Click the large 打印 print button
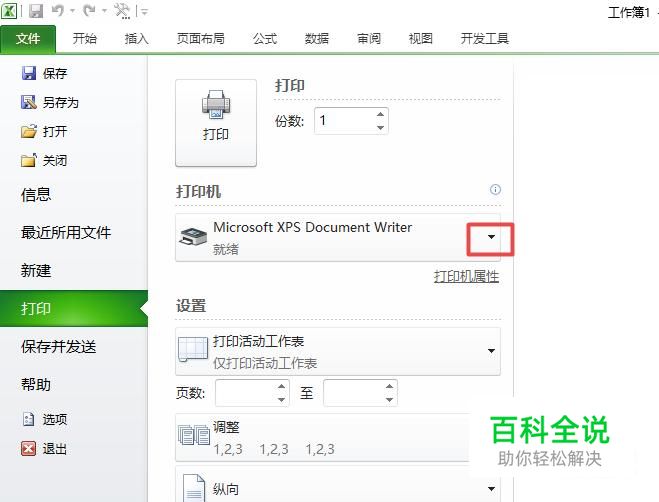 [216, 122]
